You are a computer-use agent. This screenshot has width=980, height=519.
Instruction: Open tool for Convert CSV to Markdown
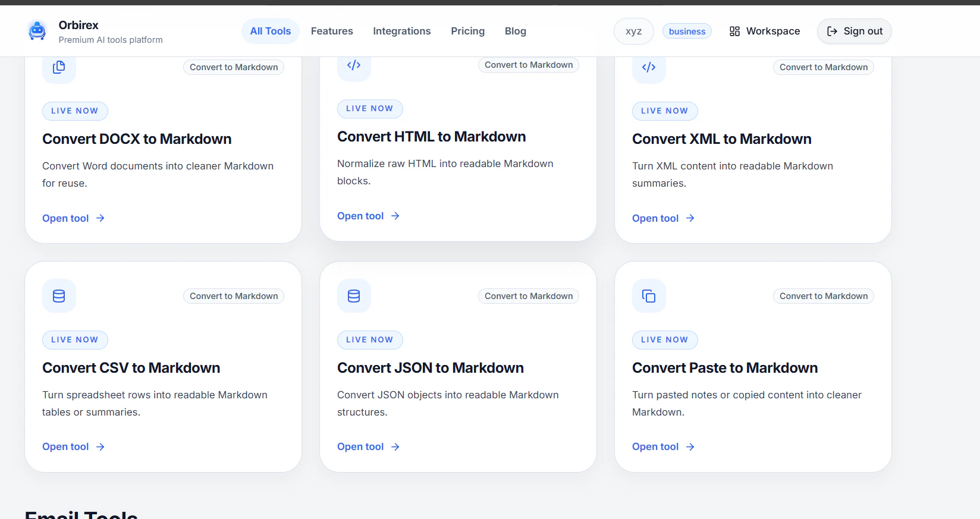(73, 446)
